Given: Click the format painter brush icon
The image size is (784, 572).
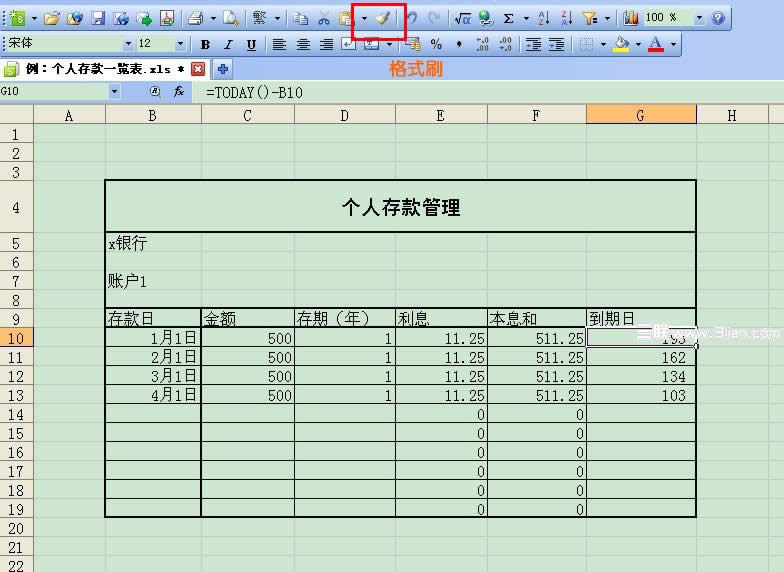Looking at the screenshot, I should (384, 19).
